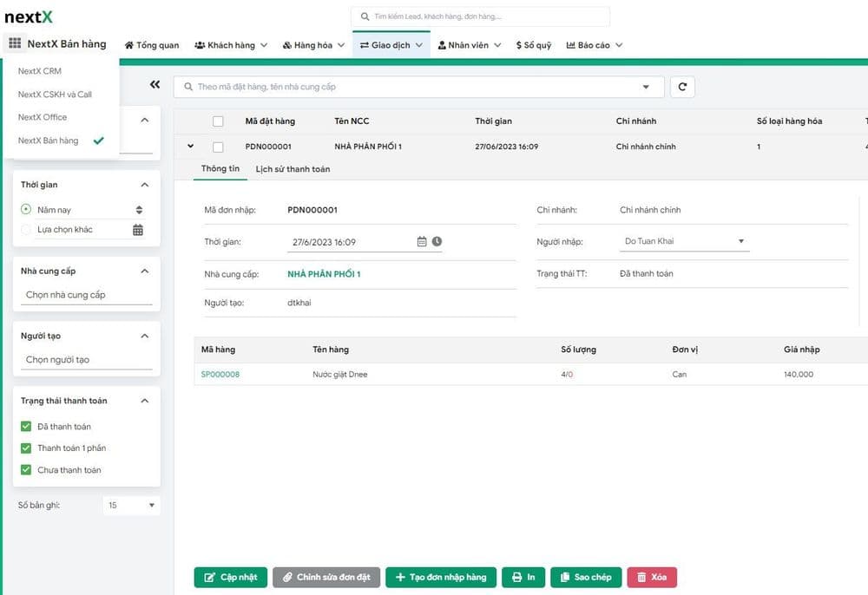Open product link SP000008

click(220, 375)
